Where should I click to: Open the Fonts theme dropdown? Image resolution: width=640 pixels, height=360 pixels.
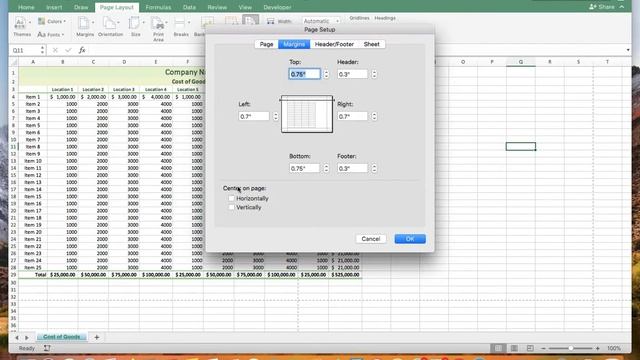tap(51, 35)
